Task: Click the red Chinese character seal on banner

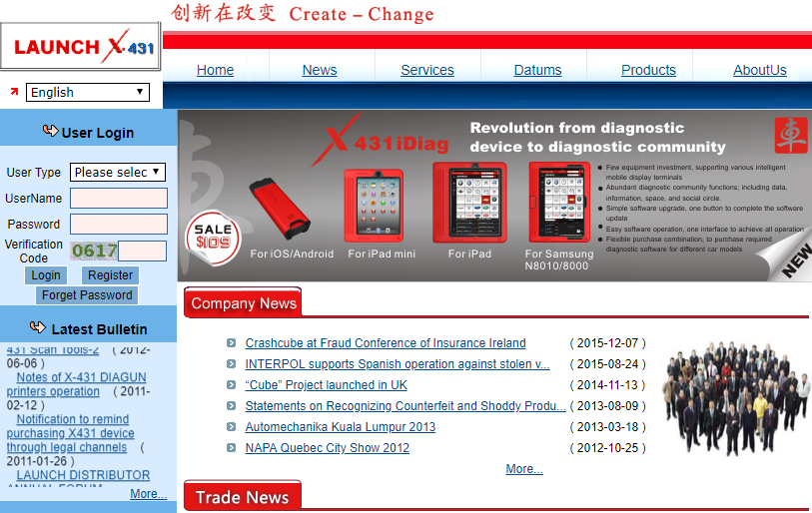Action: pos(791,136)
